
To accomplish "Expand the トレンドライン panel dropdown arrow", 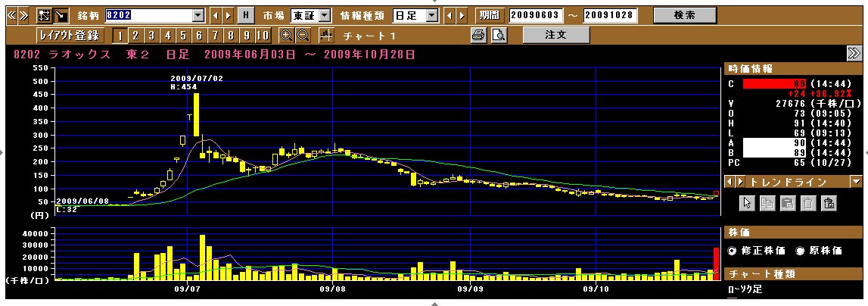I will pos(857,181).
